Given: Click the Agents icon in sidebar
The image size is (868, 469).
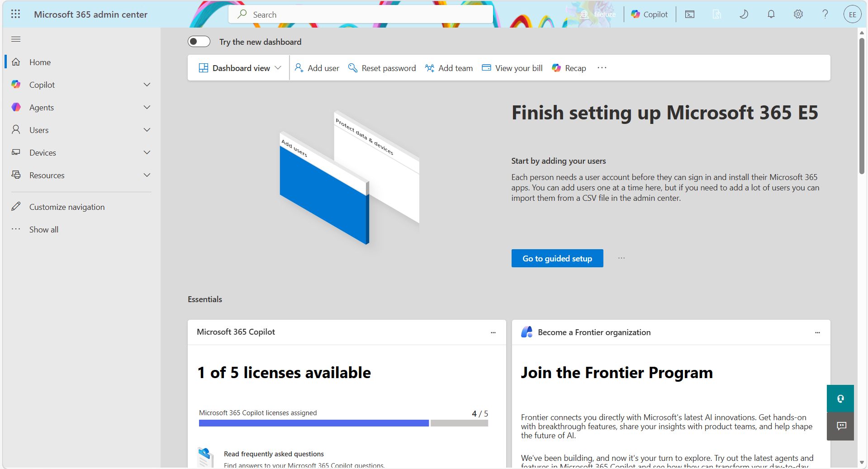Looking at the screenshot, I should tap(16, 107).
